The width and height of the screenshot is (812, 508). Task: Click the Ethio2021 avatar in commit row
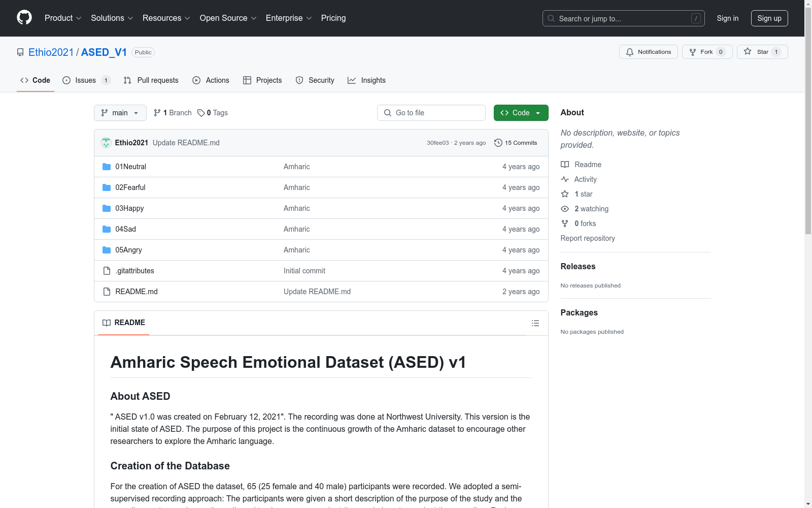coord(106,143)
